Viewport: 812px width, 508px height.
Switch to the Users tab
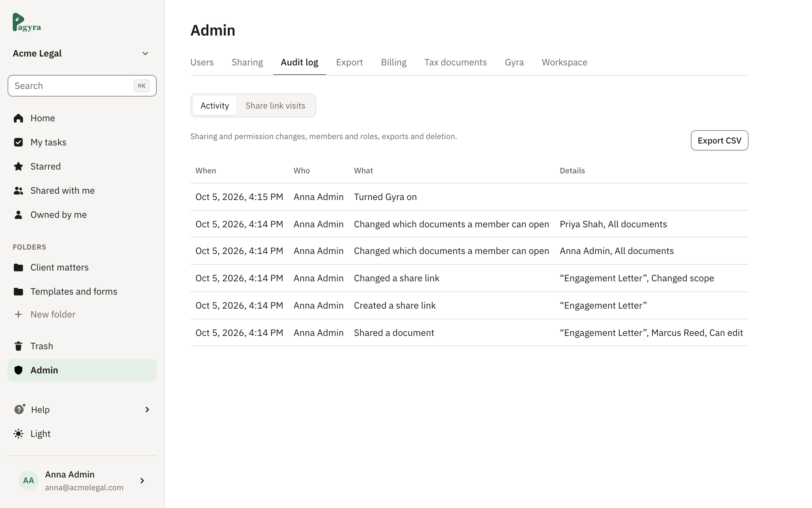coord(202,63)
